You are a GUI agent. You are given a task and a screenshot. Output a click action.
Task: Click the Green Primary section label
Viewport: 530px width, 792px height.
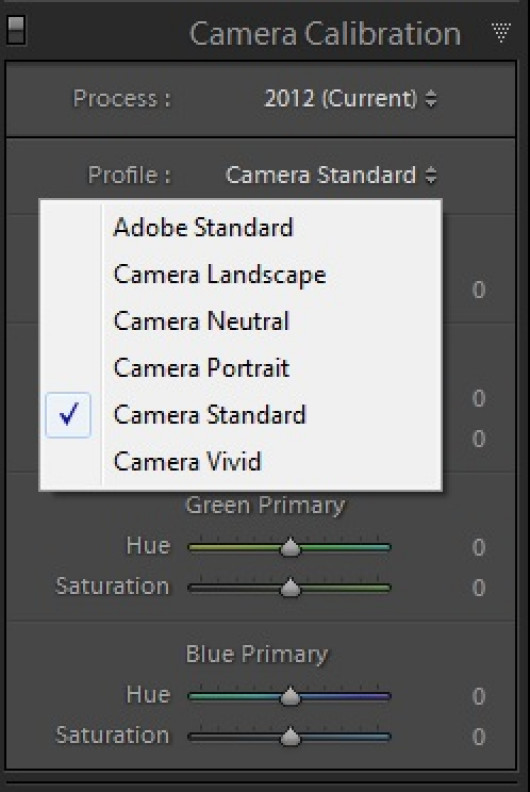pyautogui.click(x=265, y=505)
